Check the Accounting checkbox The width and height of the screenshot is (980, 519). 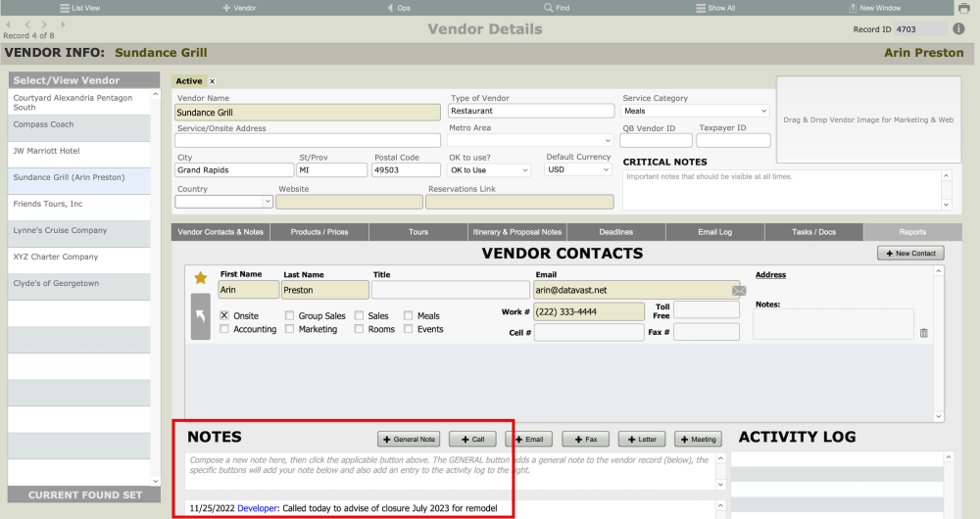(x=224, y=328)
